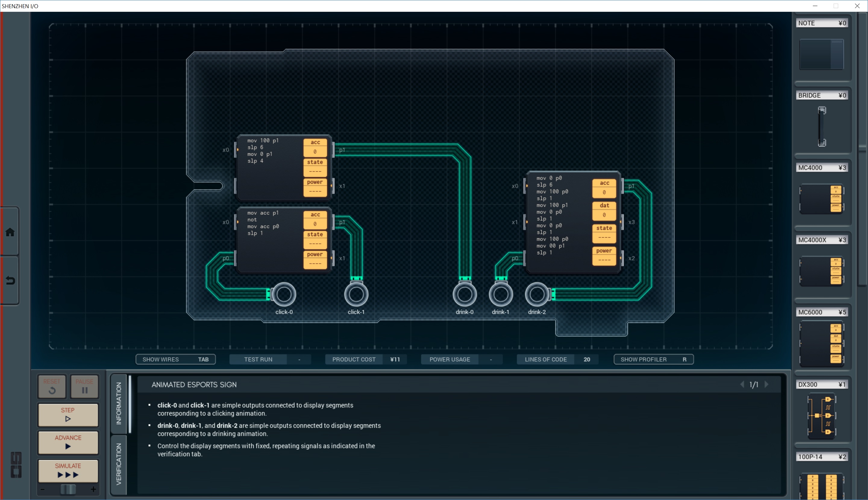The height and width of the screenshot is (500, 868).
Task: Go to previous information page arrow
Action: click(742, 385)
